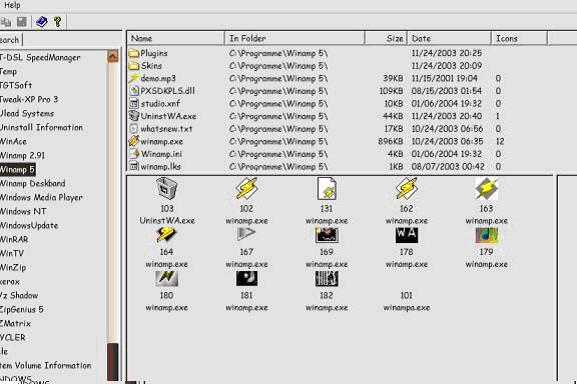Viewport: 577px width, 384px height.
Task: Select the Uninstall Information folder
Action: coord(41,127)
